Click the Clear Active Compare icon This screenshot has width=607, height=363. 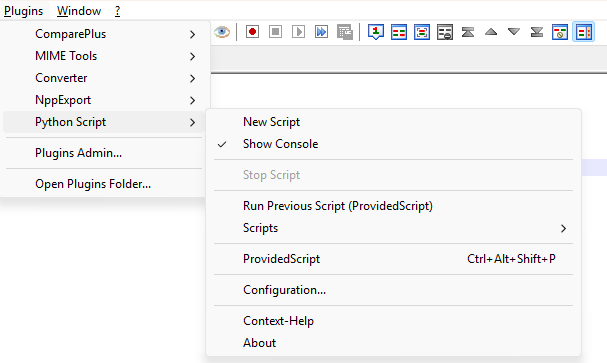(445, 32)
